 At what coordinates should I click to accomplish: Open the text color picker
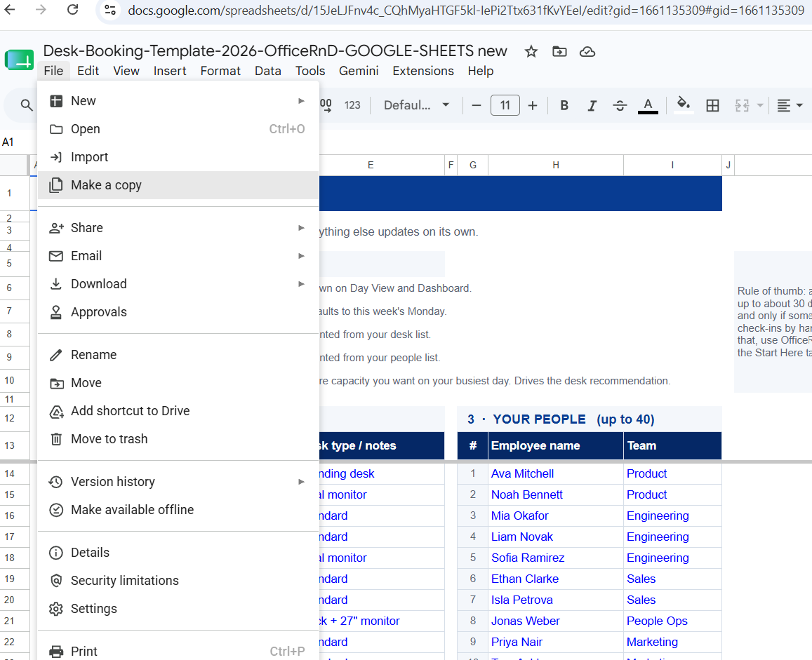click(x=648, y=105)
